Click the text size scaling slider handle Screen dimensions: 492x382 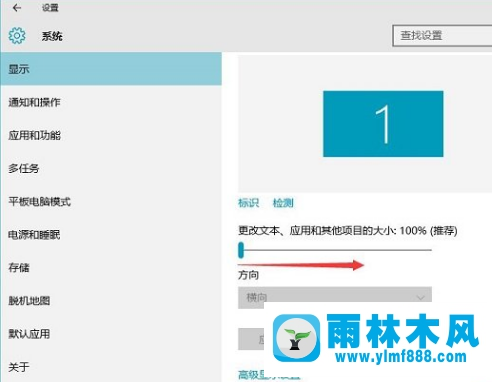241,250
